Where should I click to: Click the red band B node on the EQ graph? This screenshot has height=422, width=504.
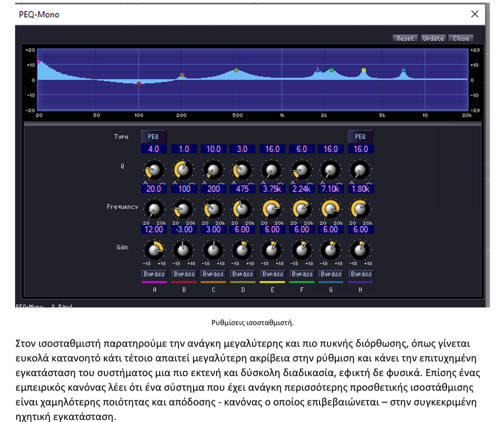tap(139, 84)
